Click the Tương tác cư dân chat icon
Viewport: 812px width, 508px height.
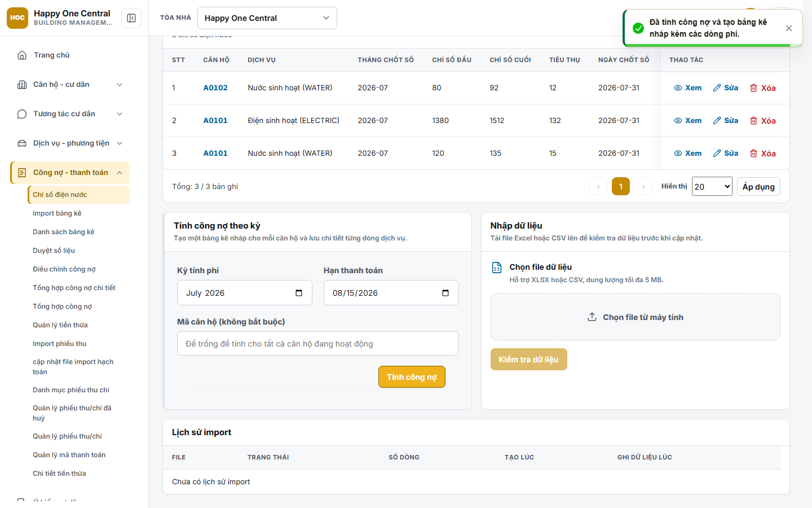(22, 114)
